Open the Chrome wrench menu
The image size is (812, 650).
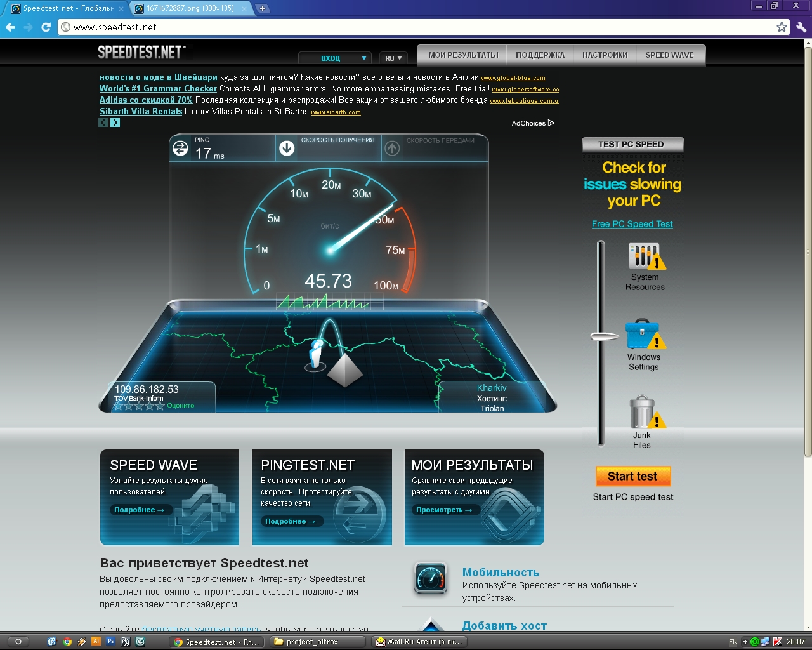(x=801, y=27)
